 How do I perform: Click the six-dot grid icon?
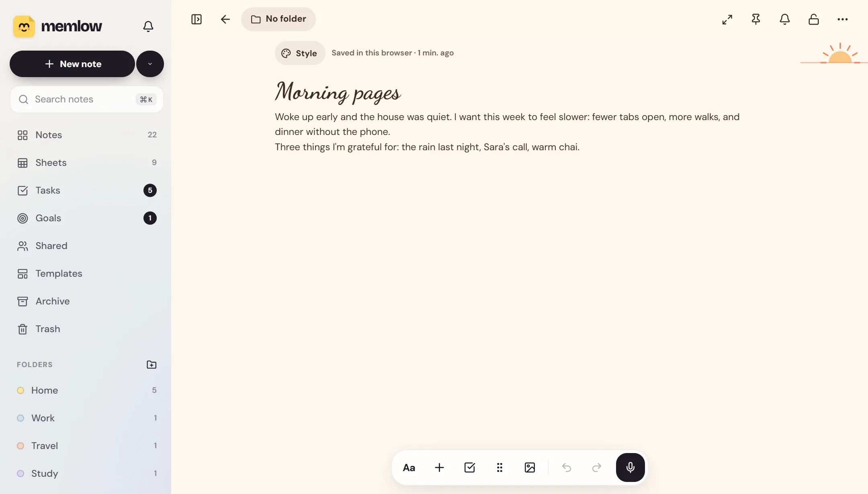point(500,467)
